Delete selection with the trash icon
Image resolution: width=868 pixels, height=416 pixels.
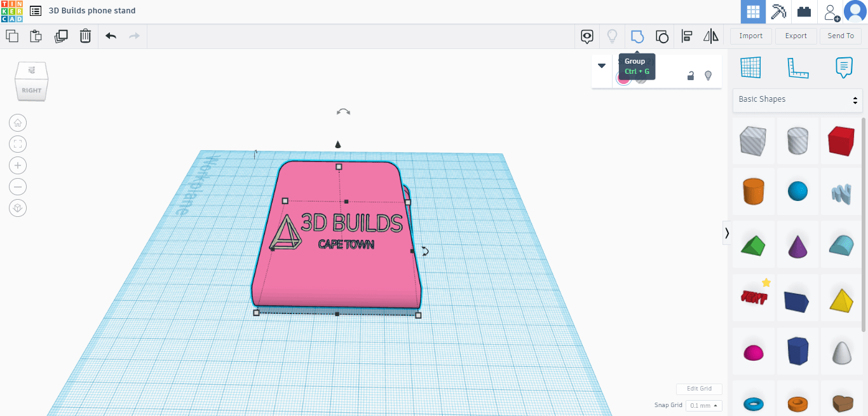coord(85,36)
